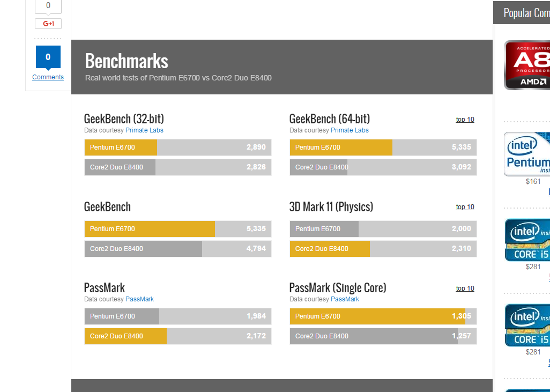Click the Benchmarks section heading

127,61
